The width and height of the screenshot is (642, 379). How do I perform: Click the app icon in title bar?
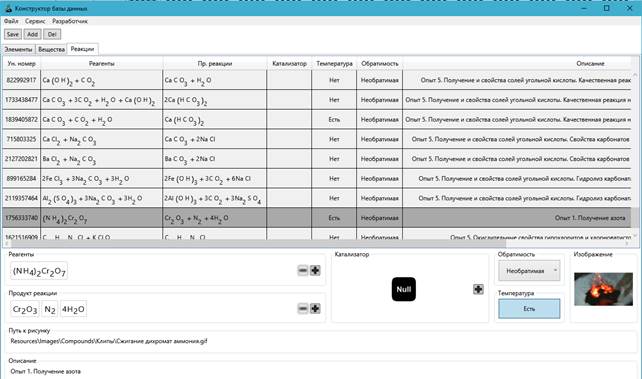point(8,8)
